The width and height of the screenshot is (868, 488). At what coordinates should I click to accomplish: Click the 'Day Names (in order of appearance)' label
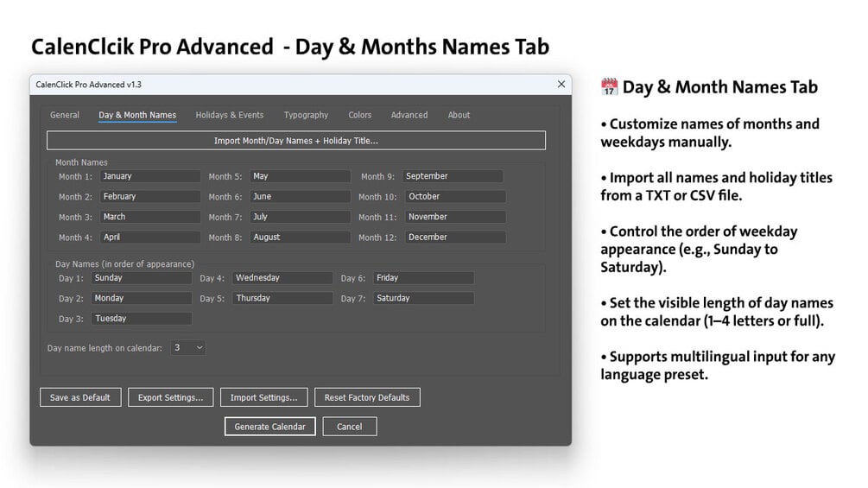point(124,264)
